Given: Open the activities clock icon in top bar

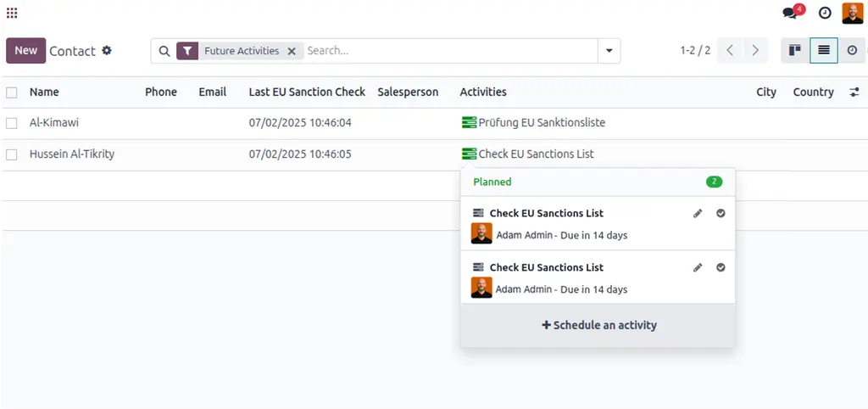Looking at the screenshot, I should (x=825, y=13).
